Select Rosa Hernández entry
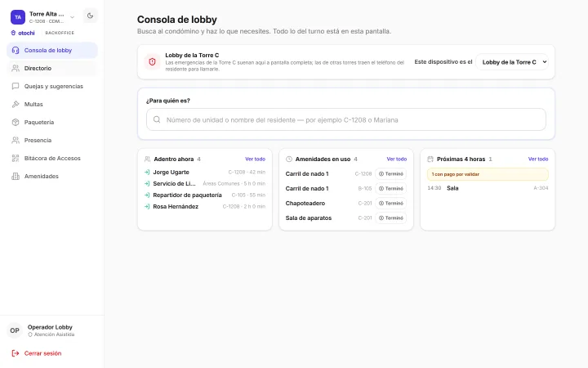This screenshot has height=368, width=588. click(205, 207)
